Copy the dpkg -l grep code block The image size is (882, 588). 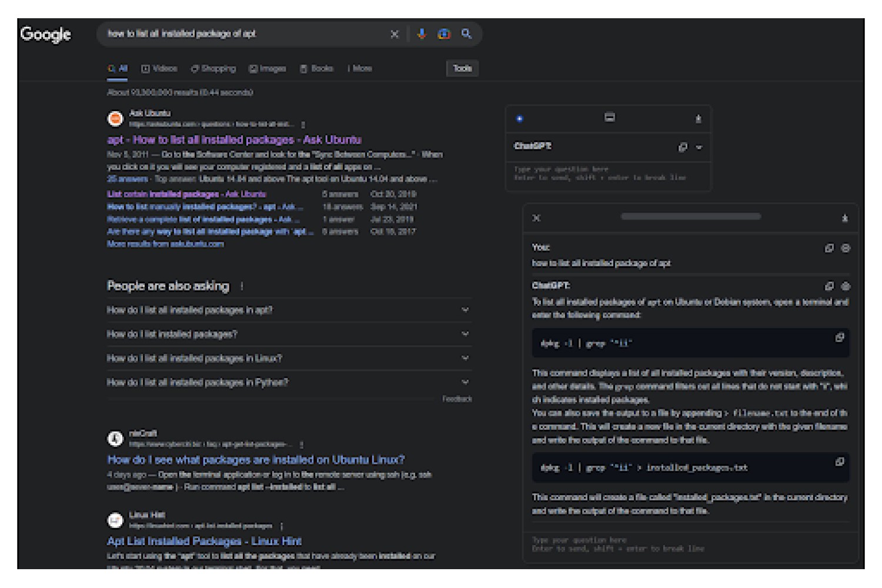pyautogui.click(x=840, y=338)
